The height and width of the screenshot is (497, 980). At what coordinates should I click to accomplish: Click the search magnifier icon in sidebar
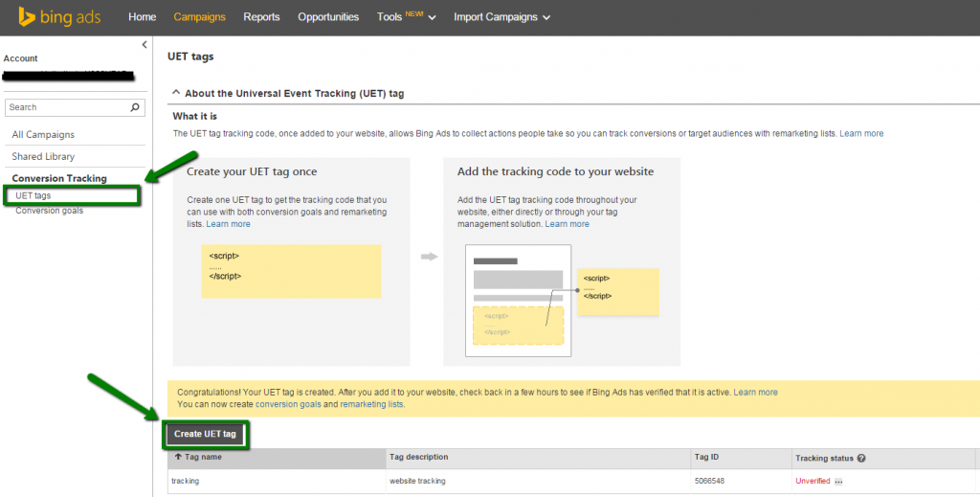click(136, 107)
